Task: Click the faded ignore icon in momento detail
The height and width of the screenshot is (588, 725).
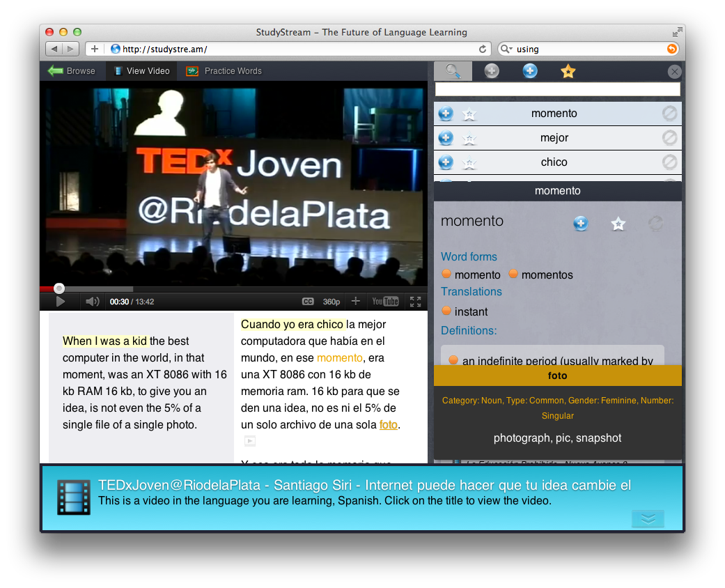Action: [655, 224]
